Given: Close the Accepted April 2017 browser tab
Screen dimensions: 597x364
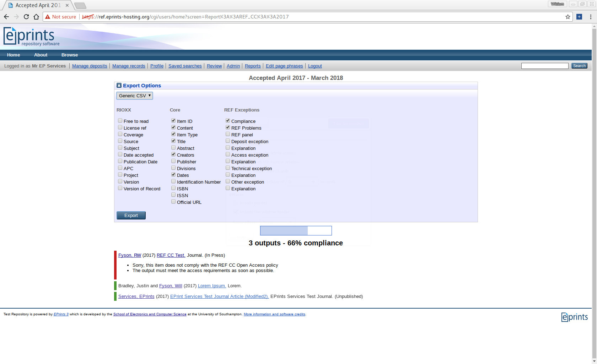Looking at the screenshot, I should click(x=67, y=5).
